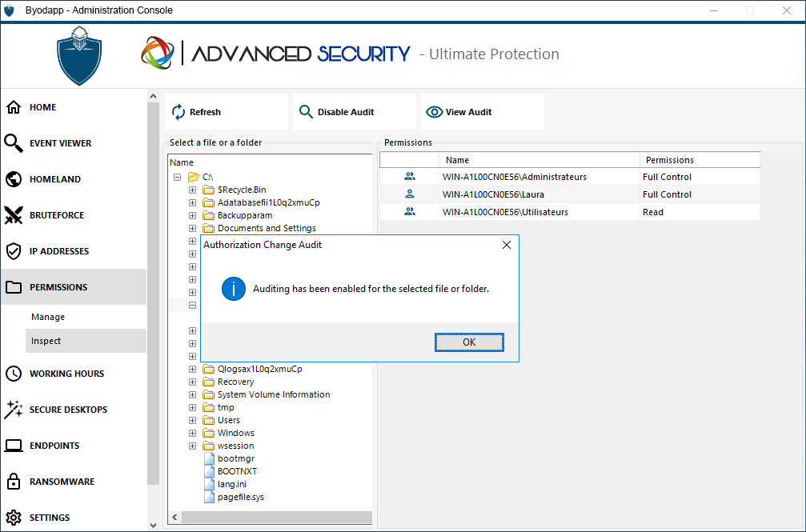Click the Laura user icon
This screenshot has width=806, height=532.
(x=410, y=194)
